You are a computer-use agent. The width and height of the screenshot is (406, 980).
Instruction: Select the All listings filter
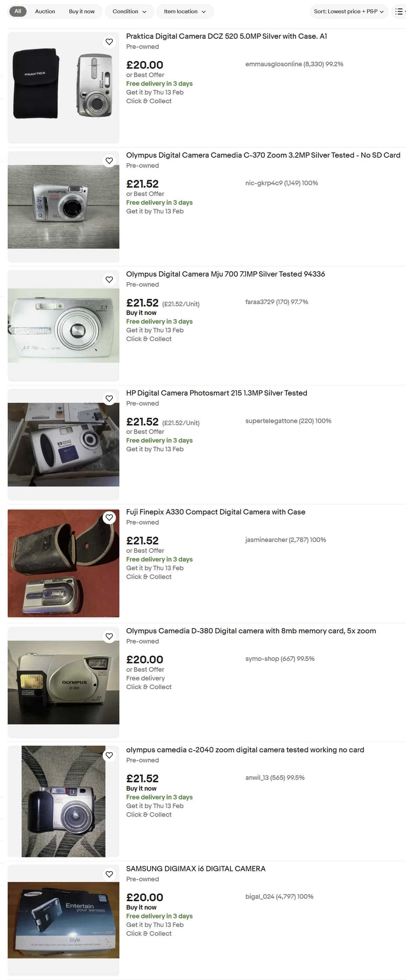coord(17,12)
